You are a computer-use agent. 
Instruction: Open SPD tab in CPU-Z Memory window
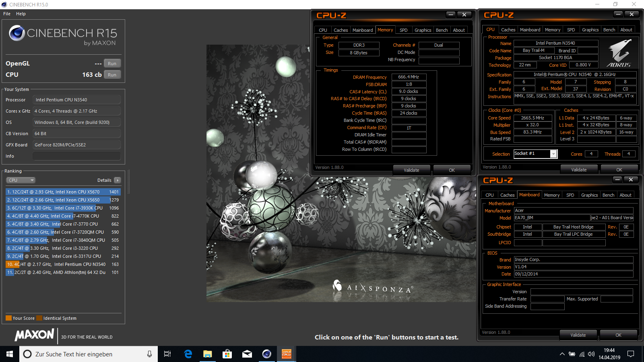pos(404,30)
